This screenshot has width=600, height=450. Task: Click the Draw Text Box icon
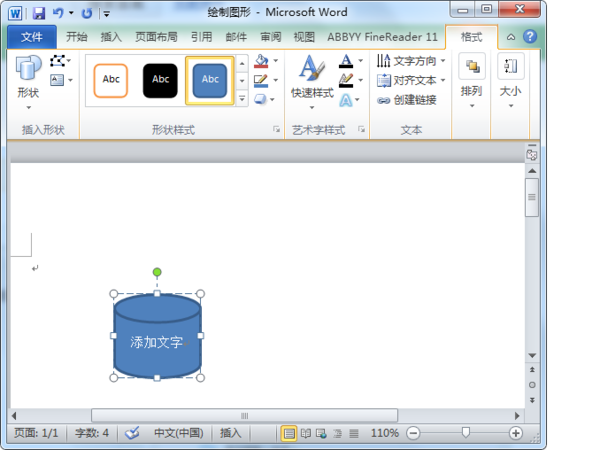[x=57, y=80]
